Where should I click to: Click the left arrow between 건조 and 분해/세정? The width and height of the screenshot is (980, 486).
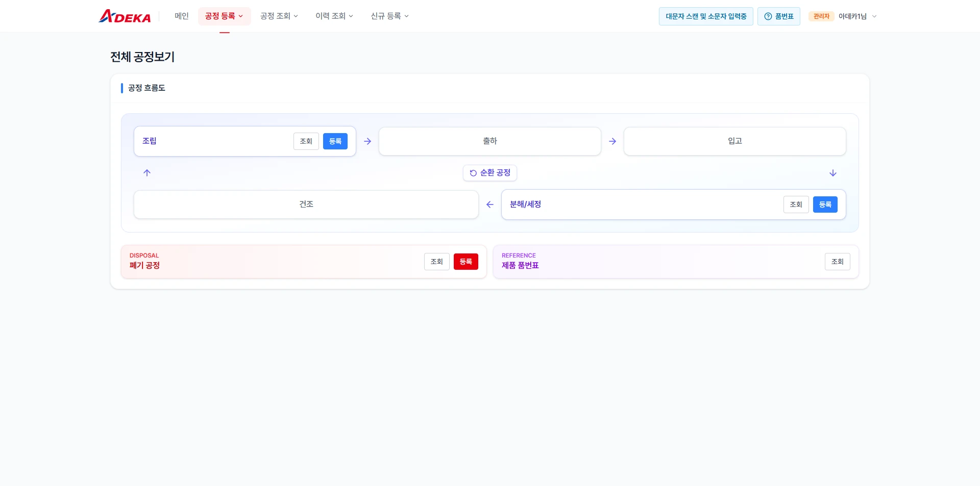click(490, 204)
